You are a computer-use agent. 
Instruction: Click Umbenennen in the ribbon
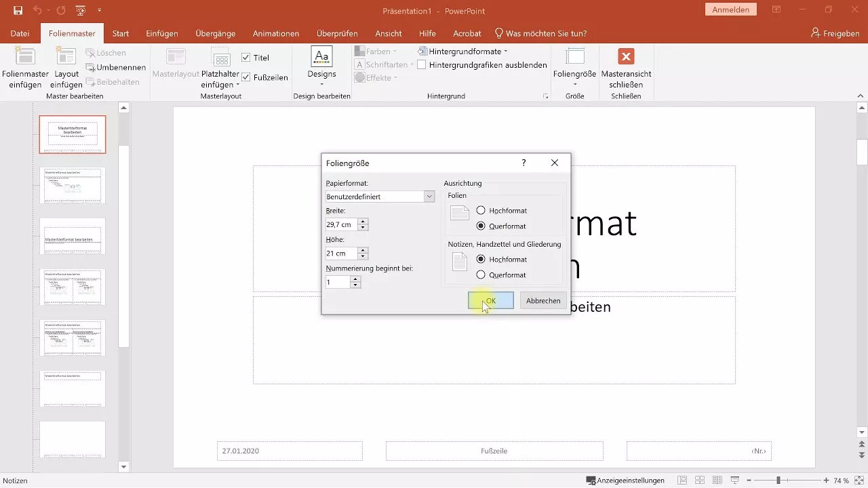116,67
